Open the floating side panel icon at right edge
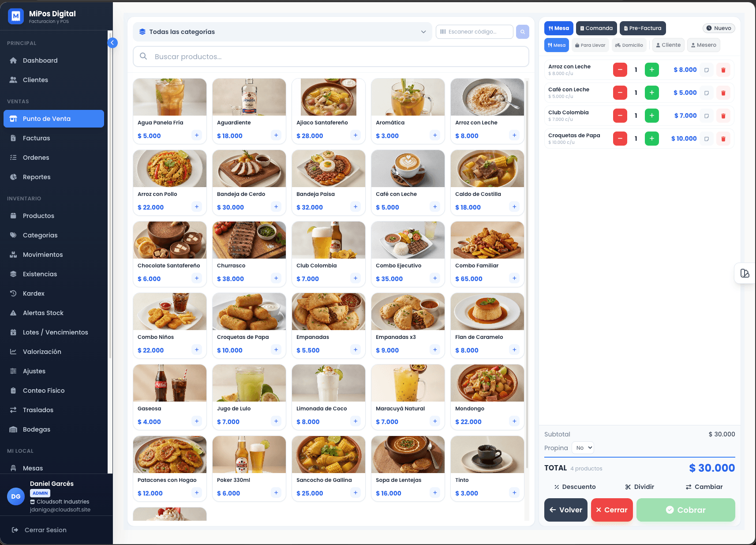The image size is (756, 545). pos(745,273)
